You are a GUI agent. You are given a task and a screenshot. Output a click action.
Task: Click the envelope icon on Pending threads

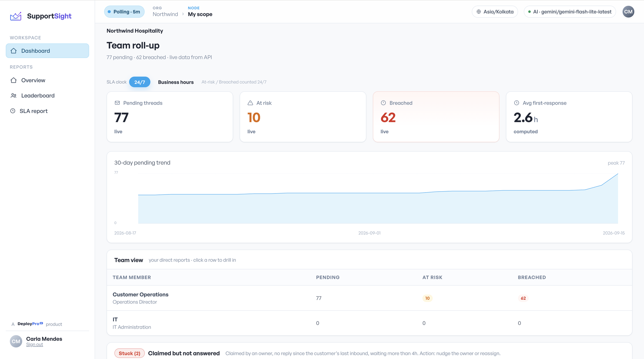(117, 103)
